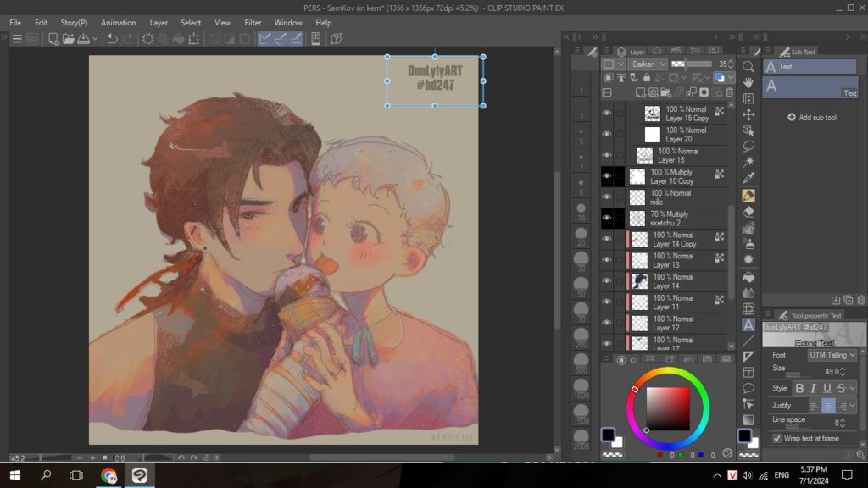The width and height of the screenshot is (868, 488).
Task: Click the Clear (spinning circle) icon
Action: pyautogui.click(x=147, y=39)
